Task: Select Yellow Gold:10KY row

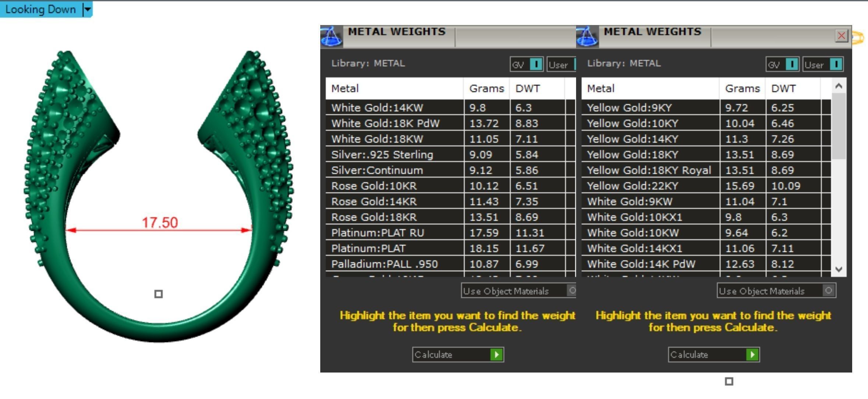Action: pos(706,123)
